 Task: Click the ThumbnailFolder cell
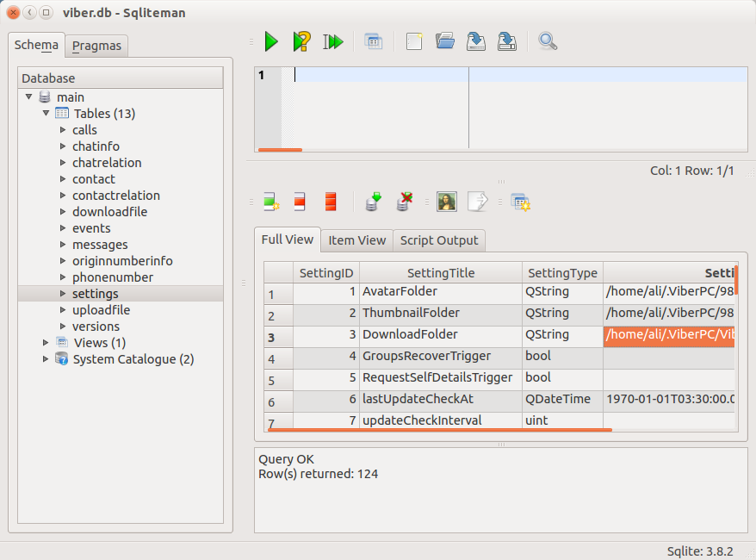click(x=441, y=315)
